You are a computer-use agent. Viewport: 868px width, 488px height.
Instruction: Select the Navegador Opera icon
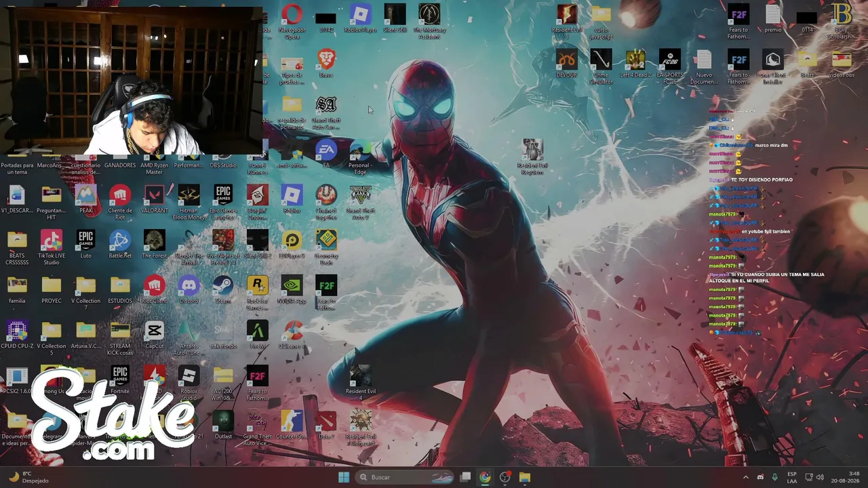tap(292, 20)
